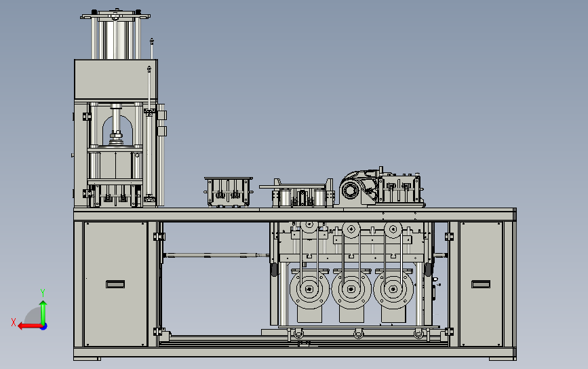Select the small fixture box on the tabletop
This screenshot has width=588, height=369.
pyautogui.click(x=229, y=192)
